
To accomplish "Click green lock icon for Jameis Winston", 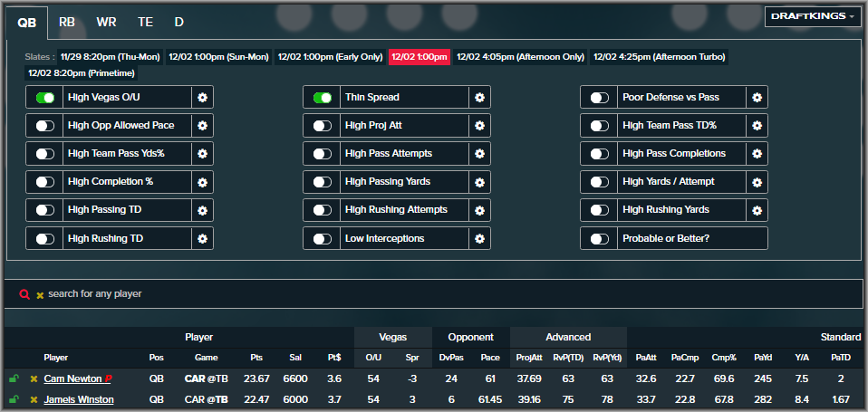I will click(13, 399).
